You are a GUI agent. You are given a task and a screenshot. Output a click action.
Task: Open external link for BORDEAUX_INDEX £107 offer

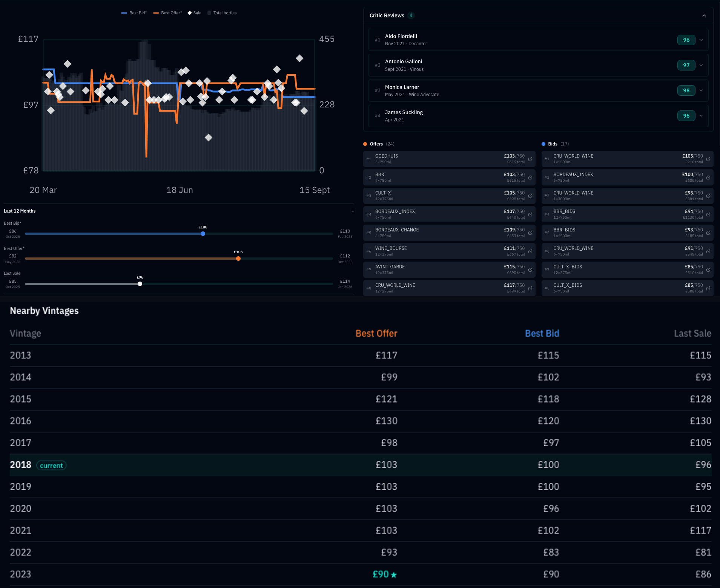pyautogui.click(x=530, y=214)
